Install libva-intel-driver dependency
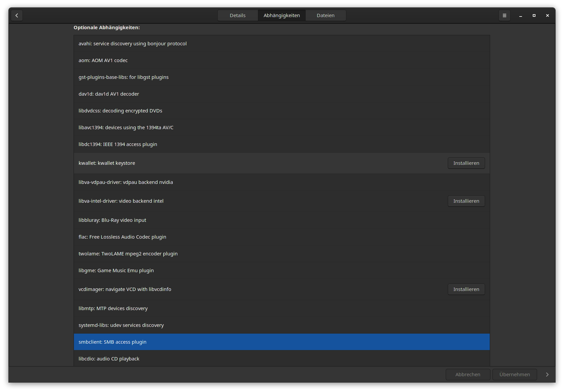 point(466,201)
